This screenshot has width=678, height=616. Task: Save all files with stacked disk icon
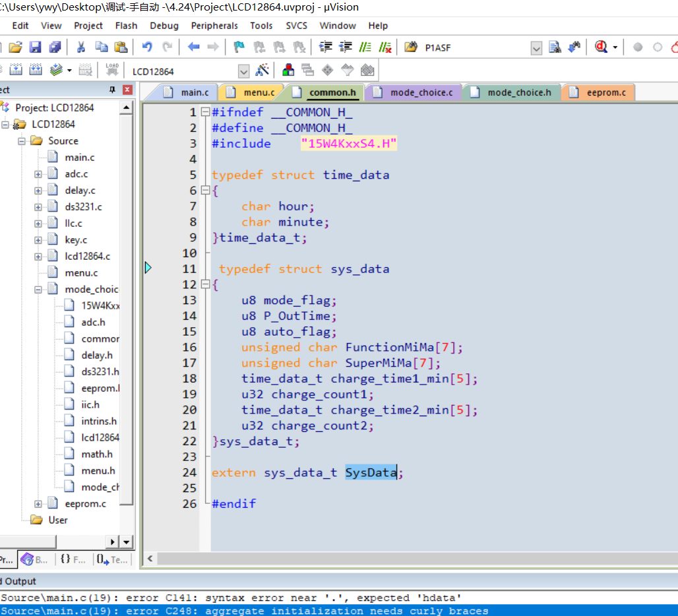(55, 47)
